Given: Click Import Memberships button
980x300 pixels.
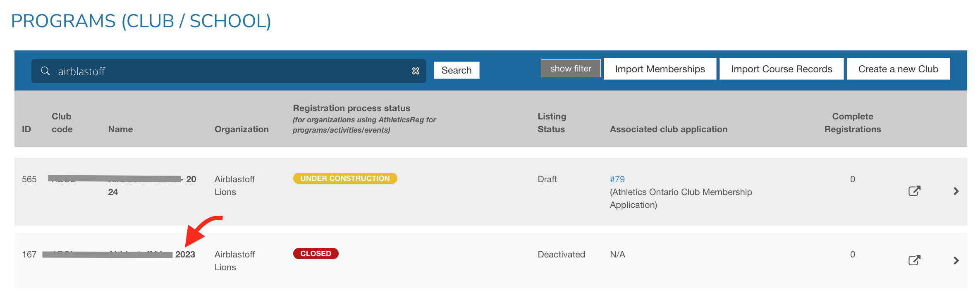Looking at the screenshot, I should coord(660,69).
